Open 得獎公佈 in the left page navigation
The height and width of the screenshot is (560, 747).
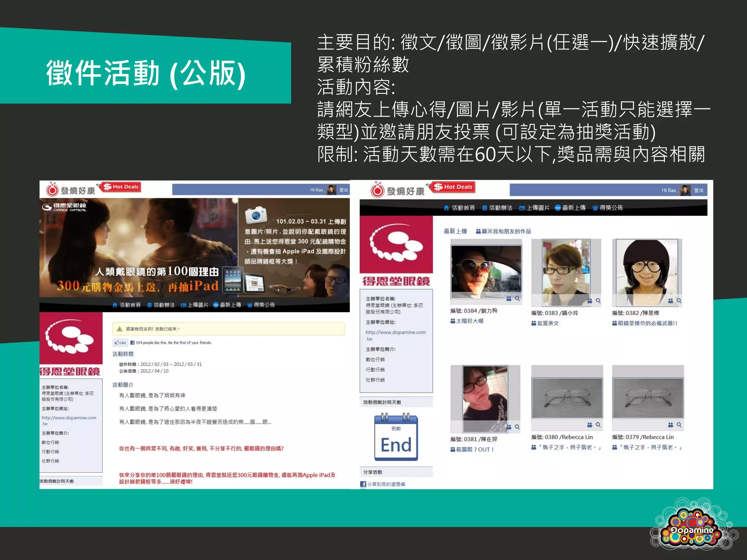tap(261, 305)
